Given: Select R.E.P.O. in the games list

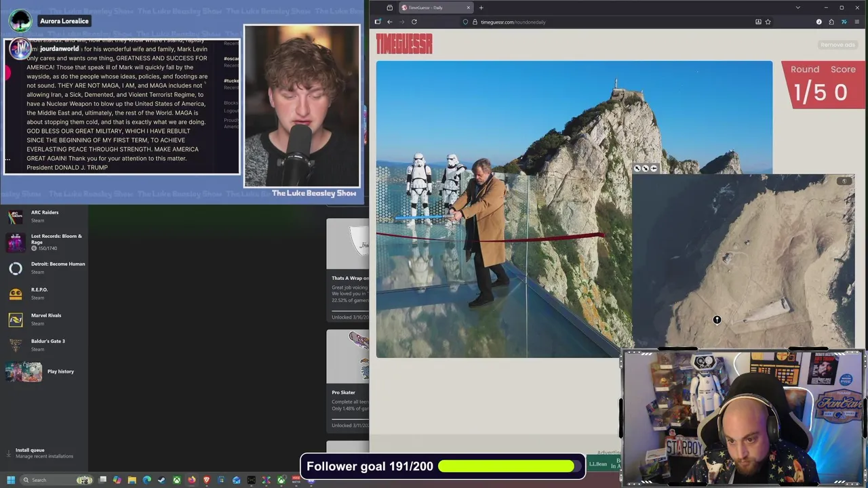Looking at the screenshot, I should (x=44, y=293).
